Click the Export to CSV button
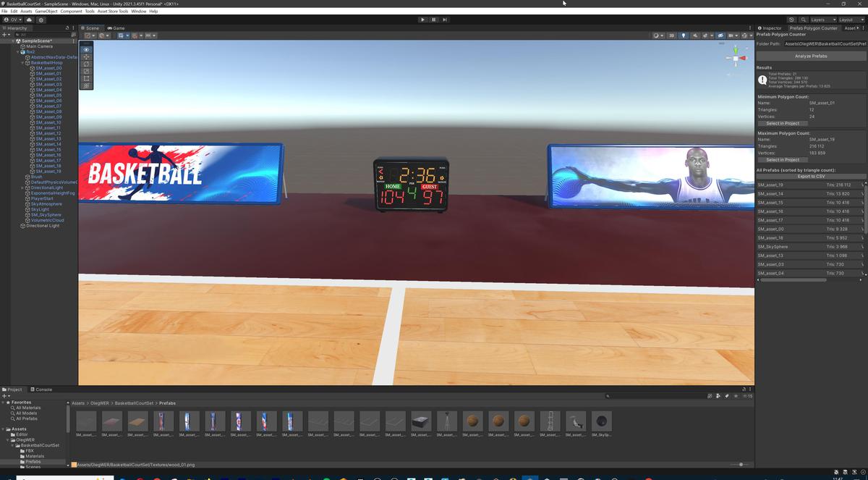Viewport: 868px width, 480px height. click(810, 176)
